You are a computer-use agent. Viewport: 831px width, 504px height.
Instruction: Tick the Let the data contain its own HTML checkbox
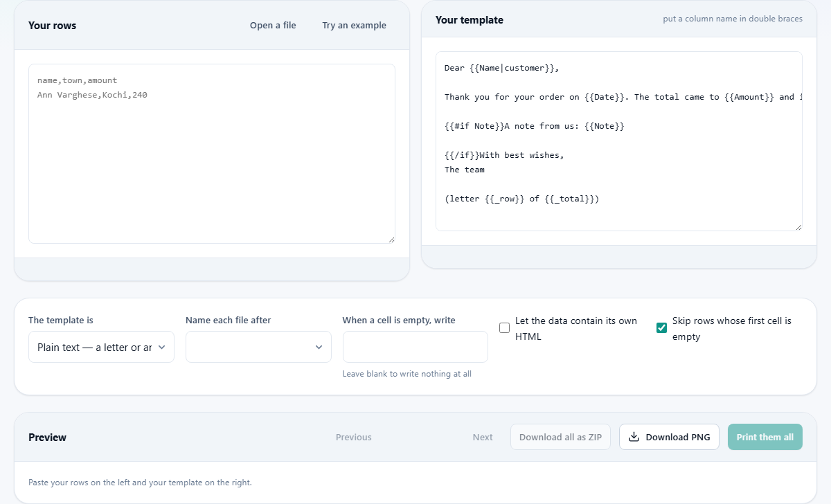click(504, 327)
